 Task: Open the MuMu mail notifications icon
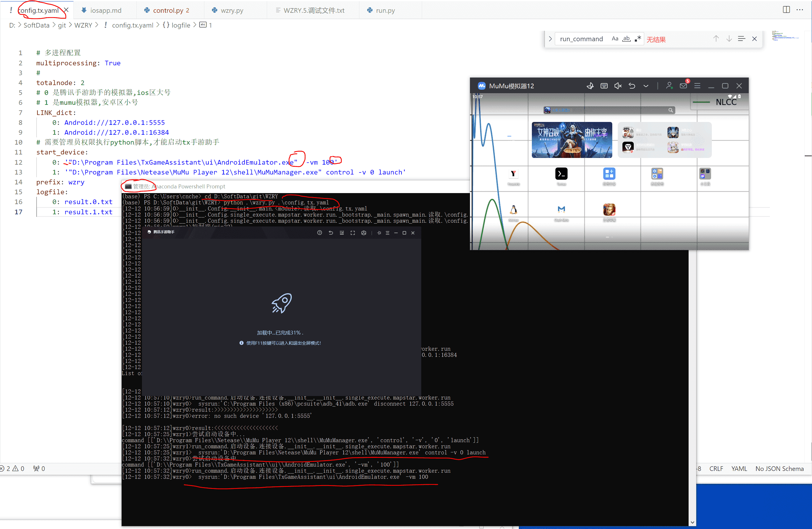point(683,86)
